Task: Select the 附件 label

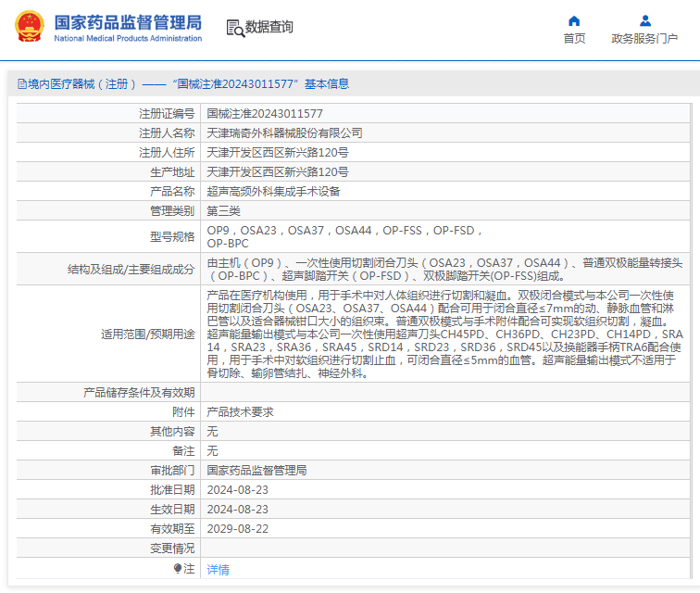Action: click(183, 411)
